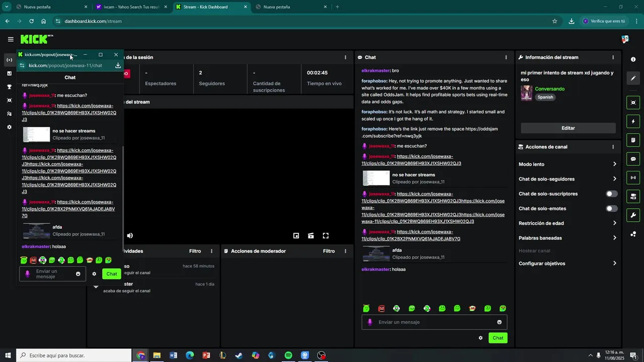
Task: Open the user avatar at top right
Action: [625, 39]
